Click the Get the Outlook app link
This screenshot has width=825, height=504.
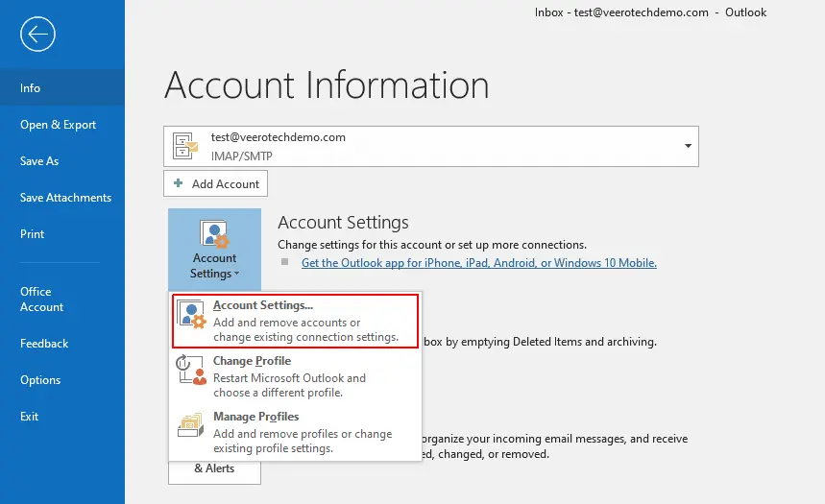(x=479, y=262)
